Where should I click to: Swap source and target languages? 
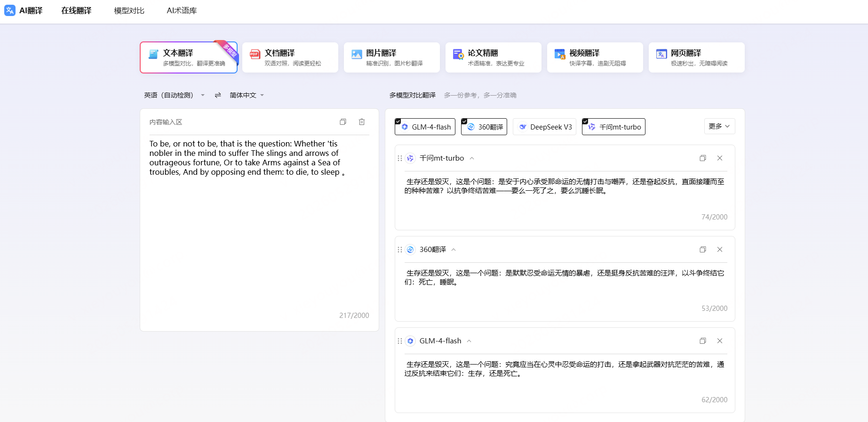218,95
